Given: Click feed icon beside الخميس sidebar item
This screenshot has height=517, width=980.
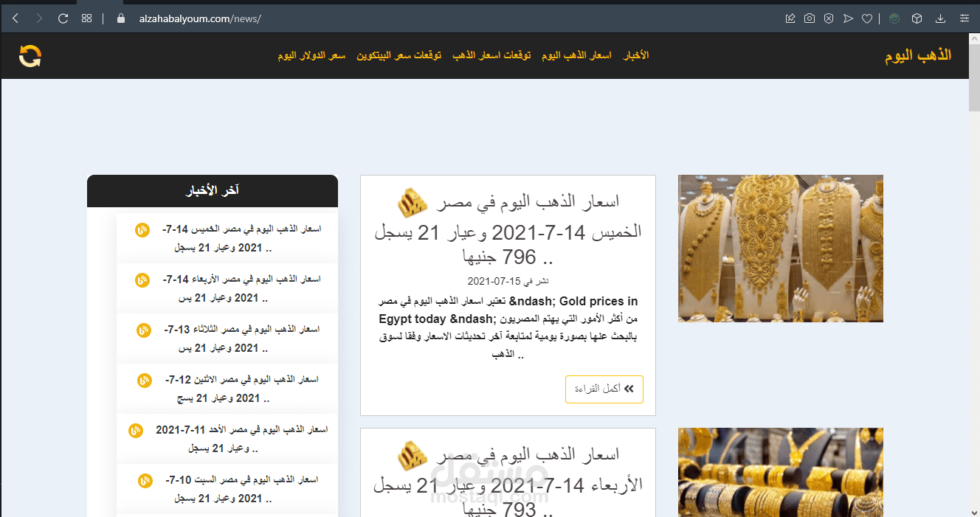Looking at the screenshot, I should (142, 230).
